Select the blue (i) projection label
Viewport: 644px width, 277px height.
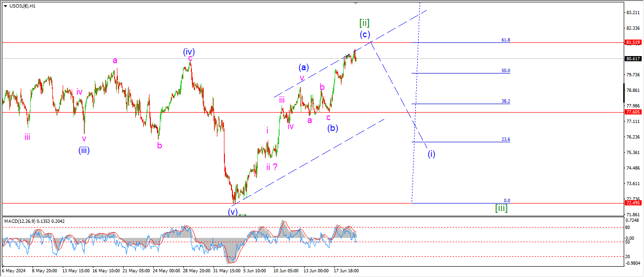coord(431,154)
